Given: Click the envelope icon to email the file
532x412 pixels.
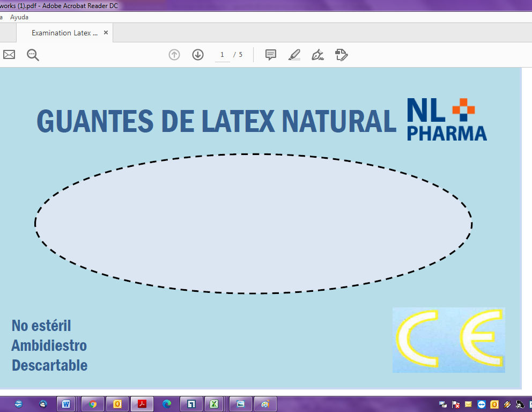Looking at the screenshot, I should tap(9, 55).
